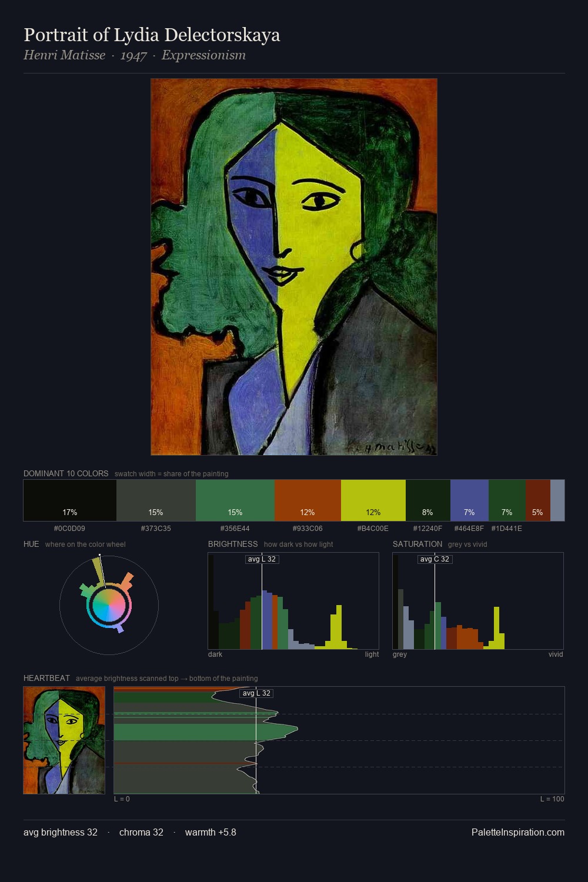Image resolution: width=588 pixels, height=882 pixels.
Task: Click the yellow bar in saturation histogram
Action: 497,628
